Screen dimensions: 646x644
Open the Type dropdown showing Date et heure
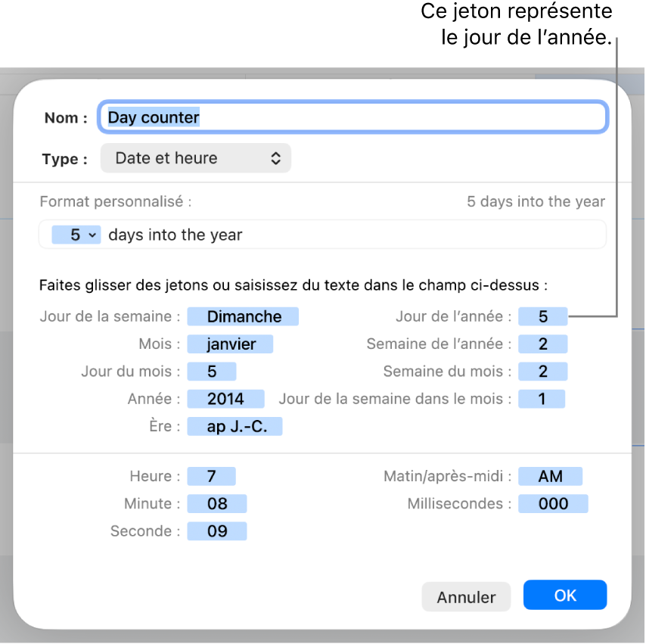[x=195, y=158]
